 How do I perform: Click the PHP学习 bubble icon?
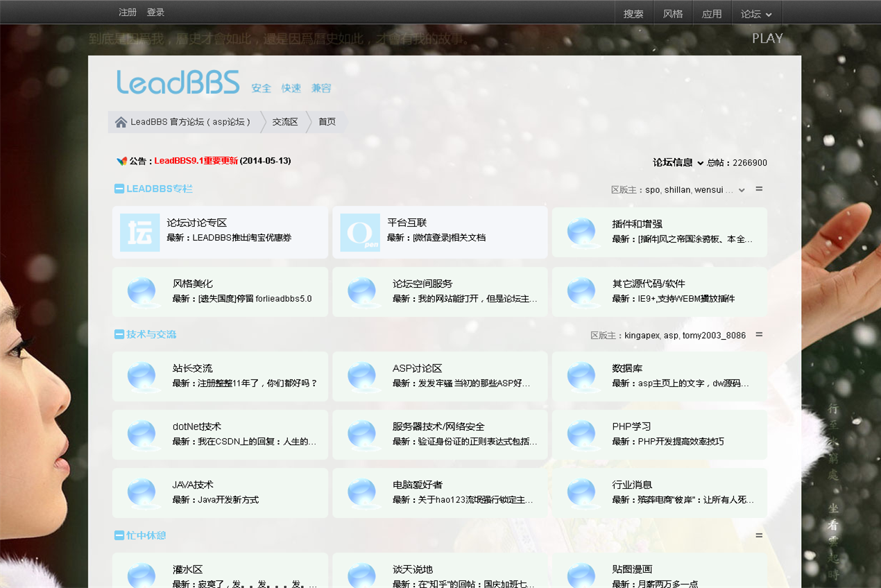click(581, 435)
